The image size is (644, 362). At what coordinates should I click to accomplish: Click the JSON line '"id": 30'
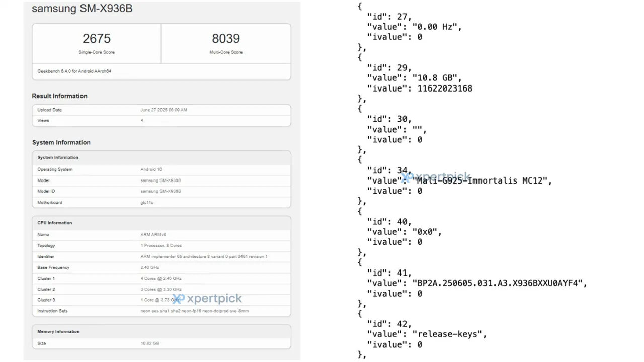pyautogui.click(x=389, y=119)
